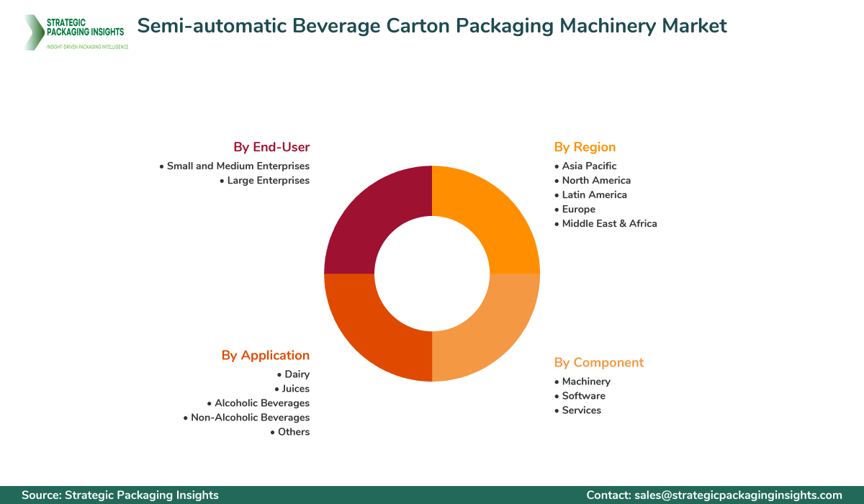Click the chart title heading
Viewport: 864px width, 504px height.
(432, 26)
